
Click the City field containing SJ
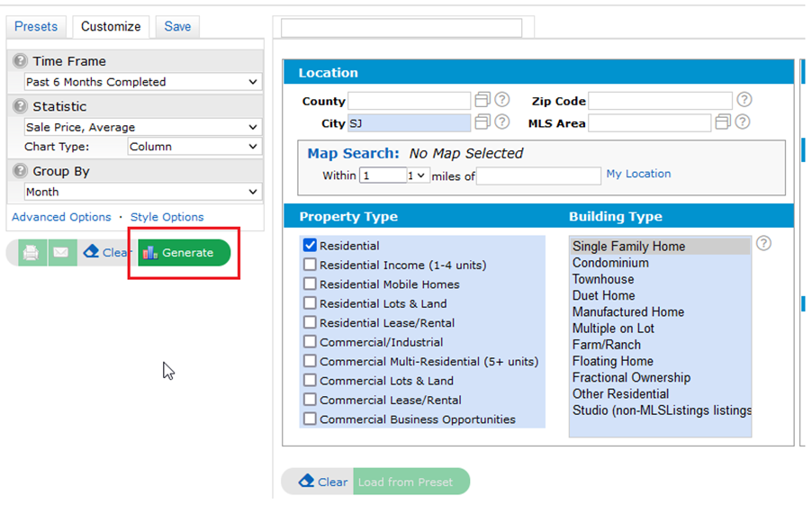pyautogui.click(x=409, y=123)
